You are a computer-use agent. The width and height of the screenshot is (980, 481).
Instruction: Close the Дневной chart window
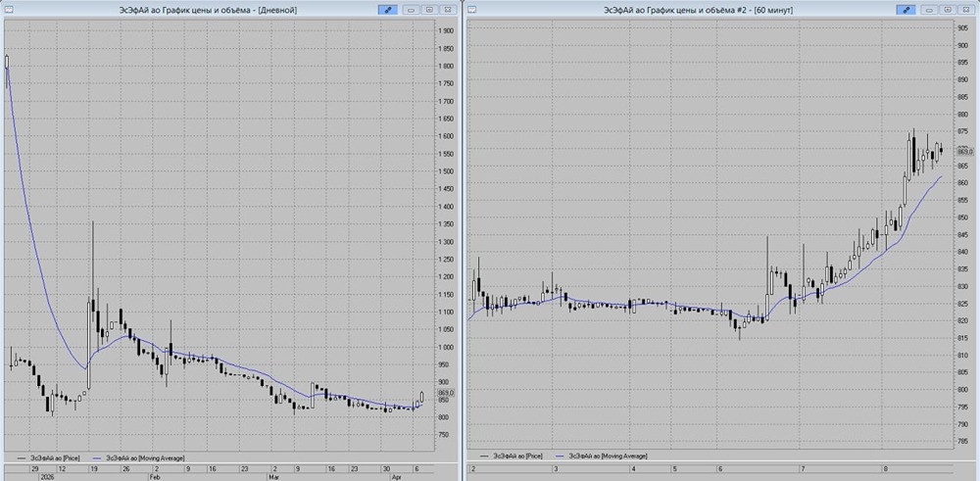point(448,10)
